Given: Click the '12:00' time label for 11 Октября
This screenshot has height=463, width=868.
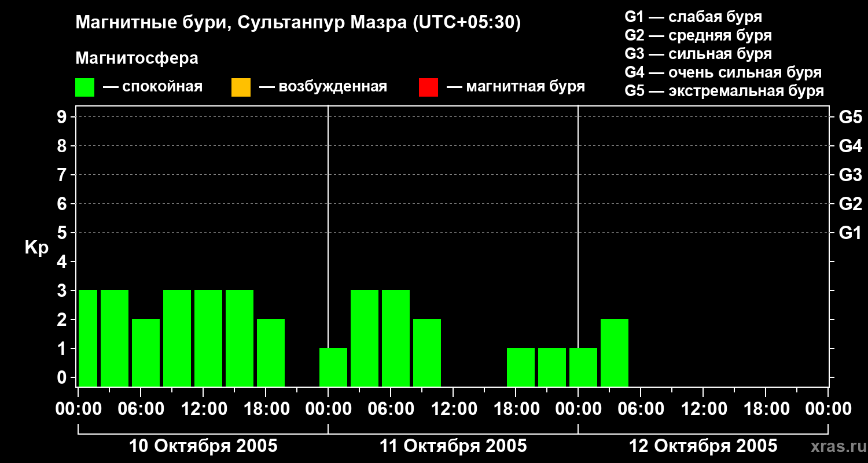Looking at the screenshot, I should point(453,409).
